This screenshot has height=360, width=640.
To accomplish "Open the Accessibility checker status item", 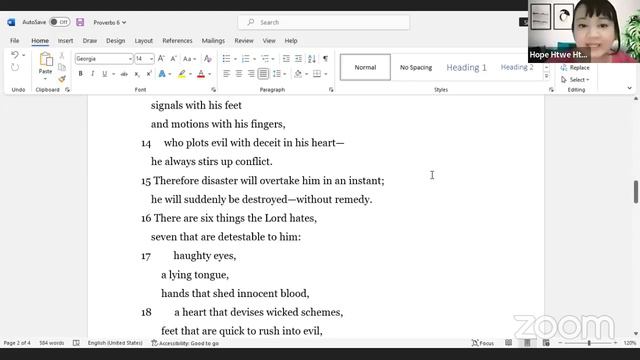I will pyautogui.click(x=185, y=343).
